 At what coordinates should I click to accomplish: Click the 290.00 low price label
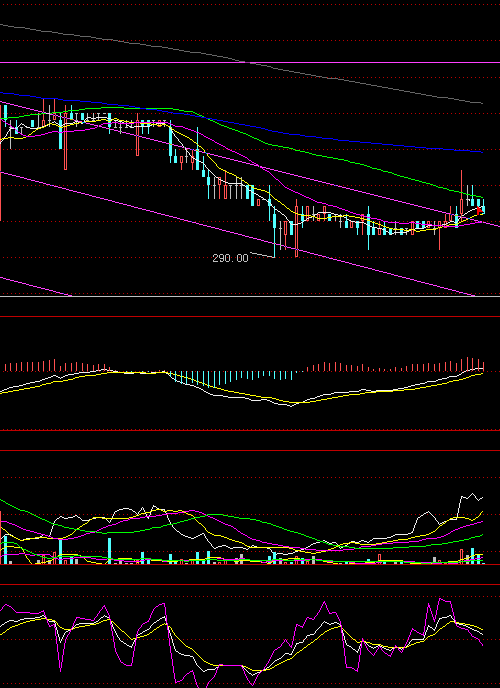pos(230,258)
